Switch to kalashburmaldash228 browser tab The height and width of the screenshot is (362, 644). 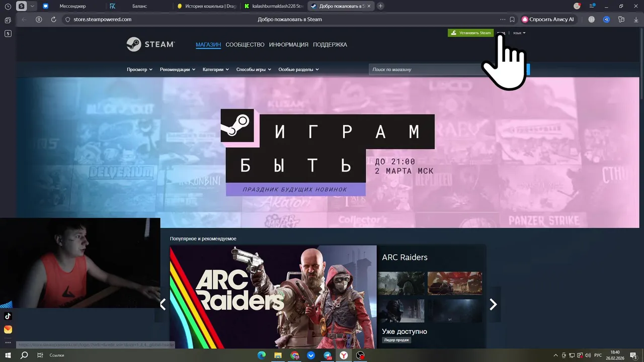pos(273,6)
